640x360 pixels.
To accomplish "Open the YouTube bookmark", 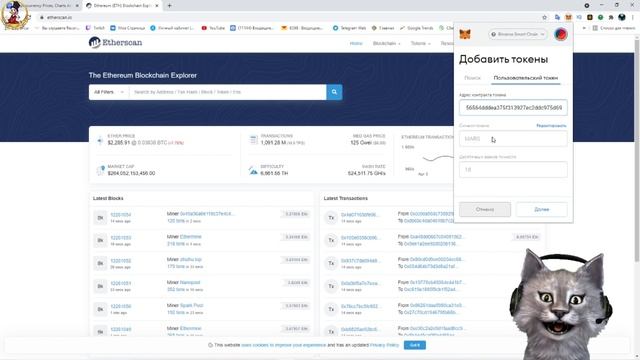I will [213, 28].
